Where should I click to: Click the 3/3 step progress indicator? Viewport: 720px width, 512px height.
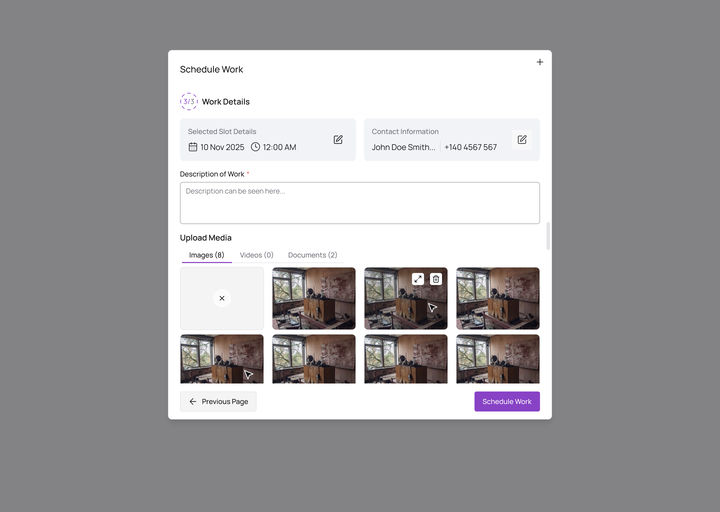click(x=189, y=101)
